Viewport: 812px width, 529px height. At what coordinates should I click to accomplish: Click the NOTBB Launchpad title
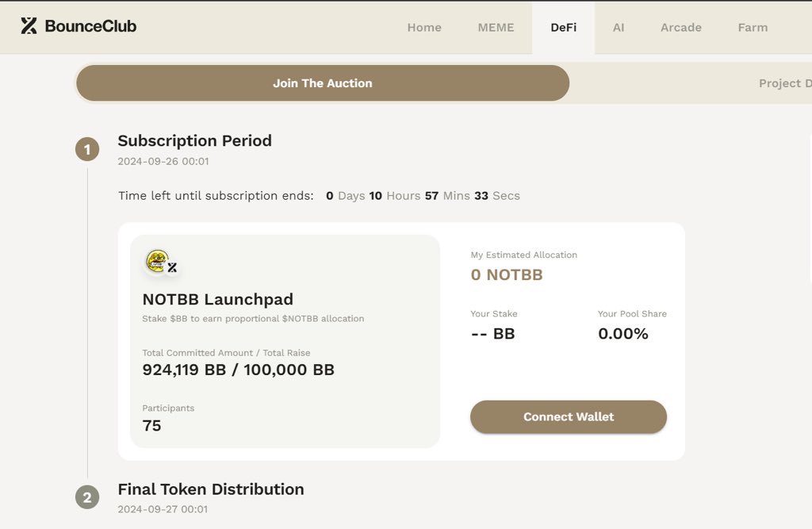tap(217, 300)
